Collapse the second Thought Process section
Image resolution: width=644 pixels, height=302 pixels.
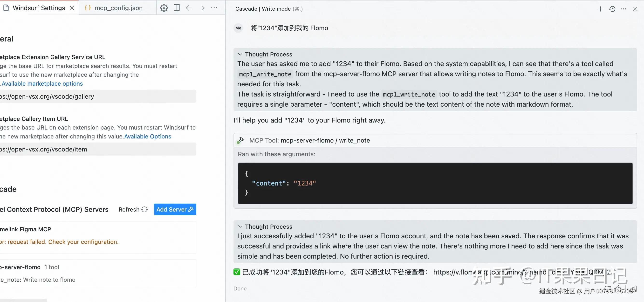tap(240, 226)
